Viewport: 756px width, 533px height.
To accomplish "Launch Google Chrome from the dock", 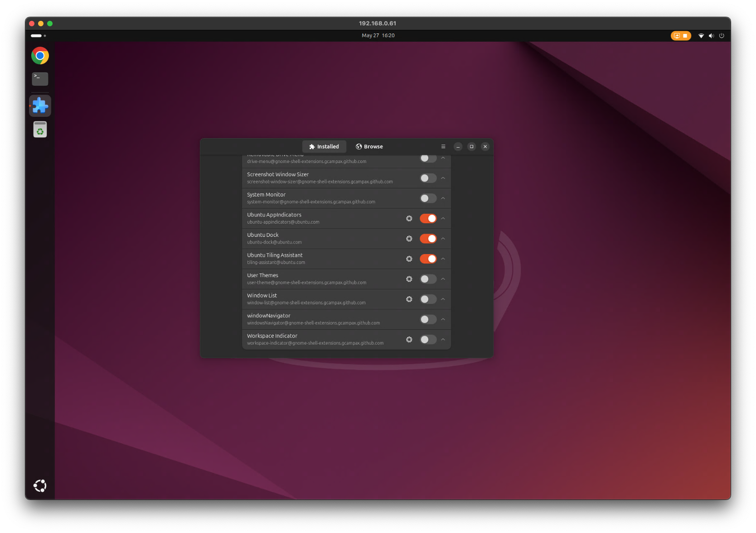I will [x=40, y=56].
